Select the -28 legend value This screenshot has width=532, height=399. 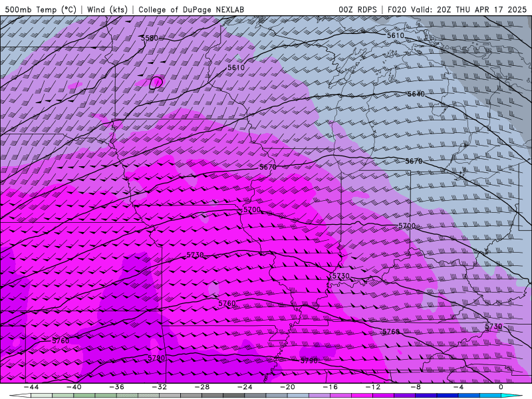point(202,387)
